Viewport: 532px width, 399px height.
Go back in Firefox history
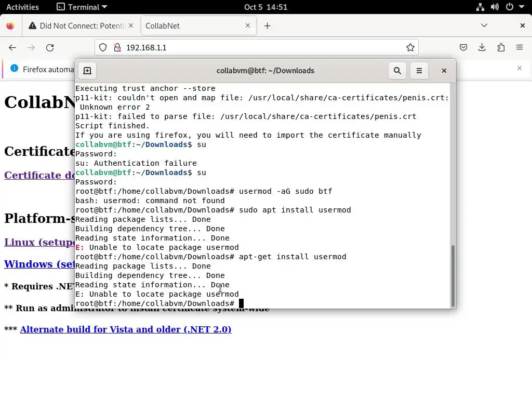[12, 47]
